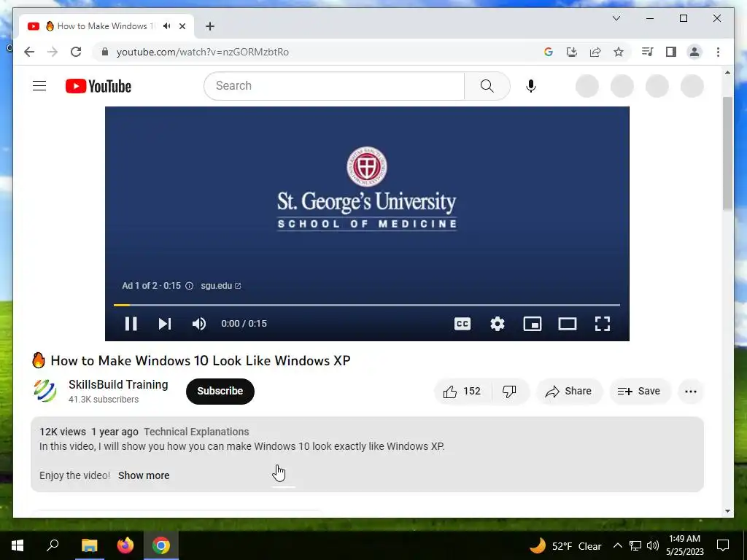Open the tab search chevron
747x560 pixels.
(x=616, y=18)
